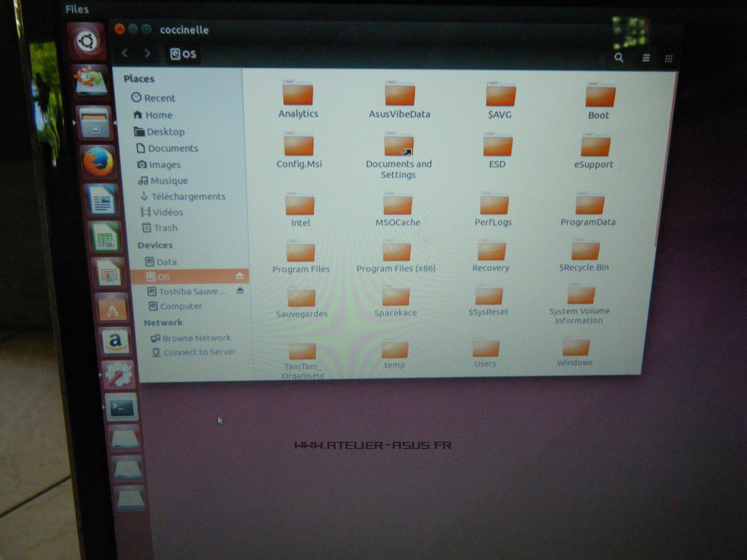Select the Program Files (x86) folder
Viewport: 747px width, 560px height.
tap(396, 255)
